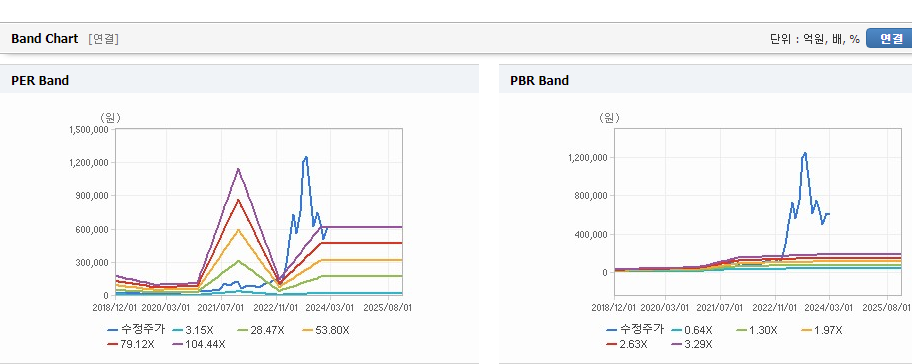Toggle 2.63X series in PBR Band legend

627,344
